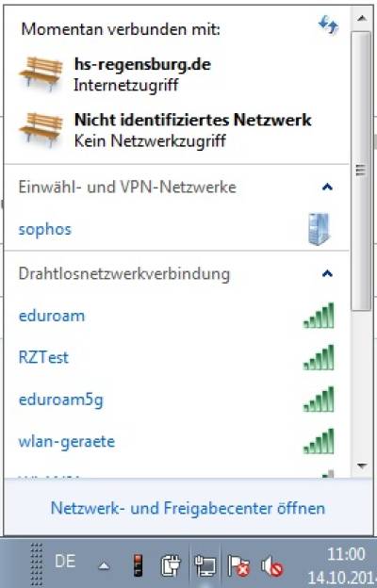Click eduroam signal strength bars
Viewport: 377px width, 588px height.
coord(319,316)
